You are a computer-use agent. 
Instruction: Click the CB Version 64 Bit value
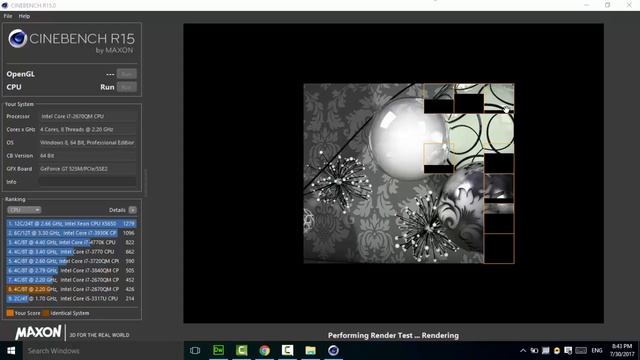[x=88, y=156]
